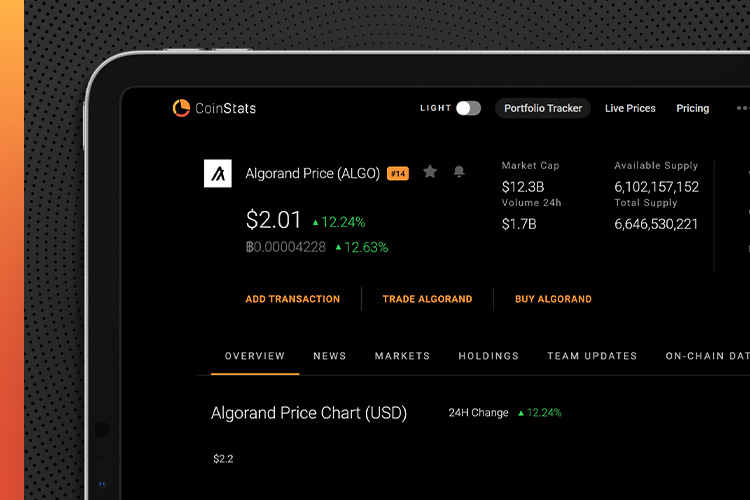The image size is (750, 500).
Task: Click the ฿0.00004228 BTC price
Action: [x=286, y=247]
